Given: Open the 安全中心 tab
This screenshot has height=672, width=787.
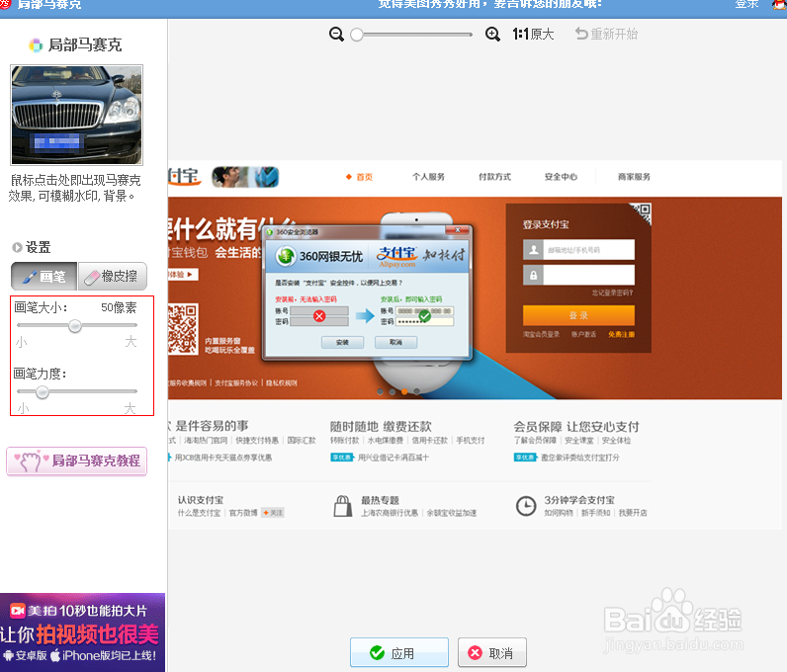Looking at the screenshot, I should [561, 177].
